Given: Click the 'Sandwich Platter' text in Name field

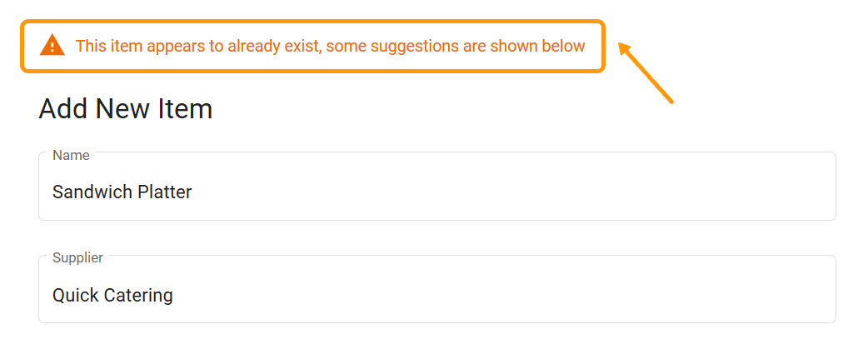Looking at the screenshot, I should [x=122, y=192].
